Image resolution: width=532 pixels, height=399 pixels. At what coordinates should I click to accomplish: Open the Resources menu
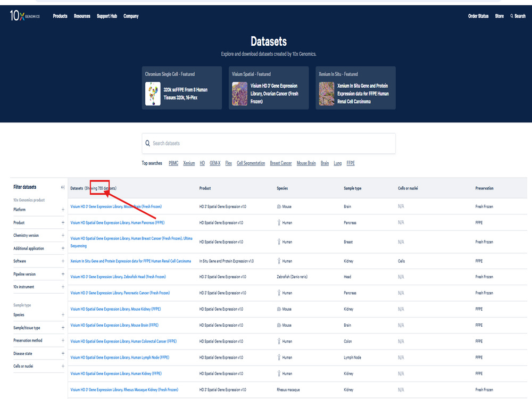tap(82, 16)
